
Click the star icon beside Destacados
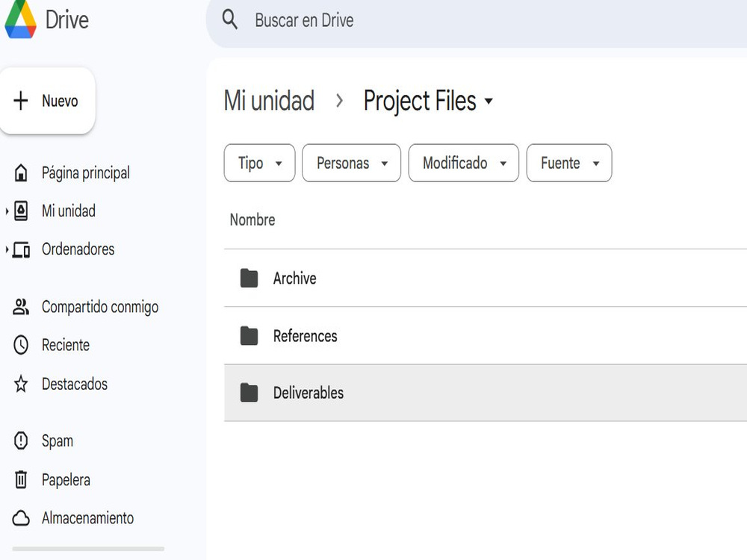[x=21, y=384]
